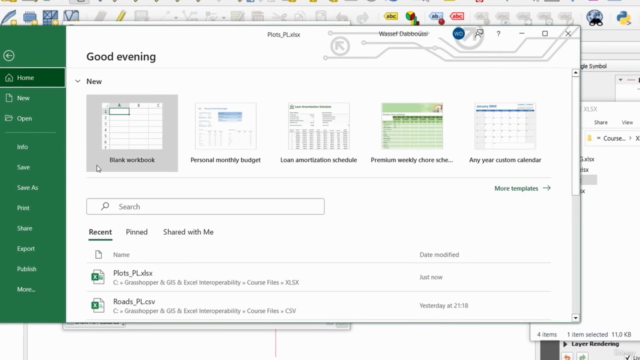This screenshot has width=640, height=360.
Task: Open the Premium weekly chore schedule template
Action: (x=412, y=133)
